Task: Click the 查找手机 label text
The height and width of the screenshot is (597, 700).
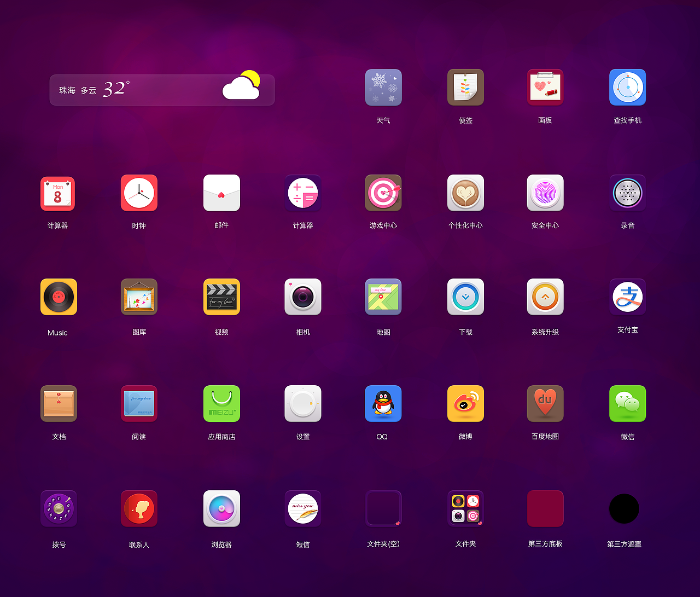Action: point(628,120)
